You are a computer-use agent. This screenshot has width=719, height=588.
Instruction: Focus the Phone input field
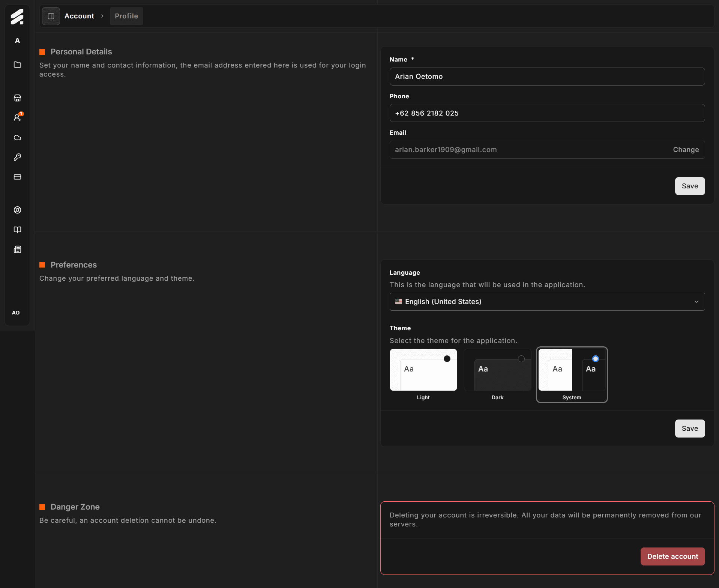[x=547, y=113]
